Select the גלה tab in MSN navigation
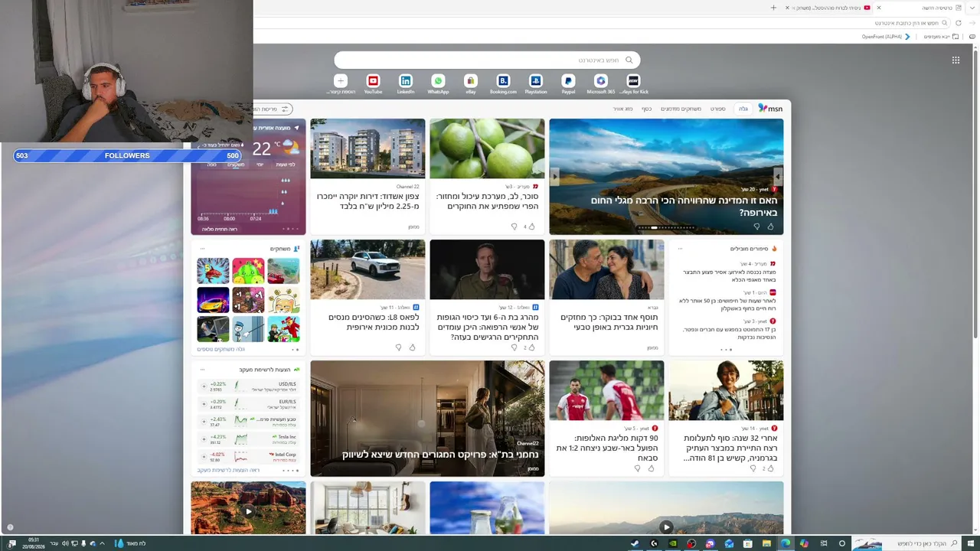The image size is (980, 551). [x=743, y=109]
